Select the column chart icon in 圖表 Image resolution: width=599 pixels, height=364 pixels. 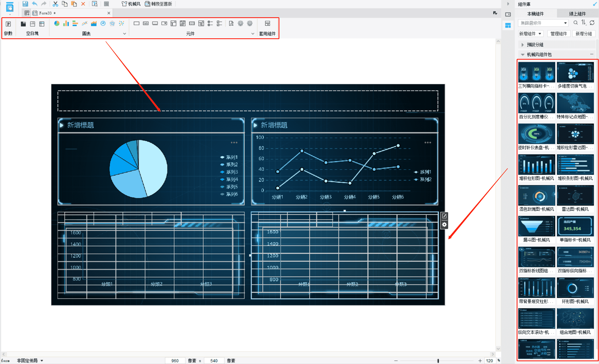(x=66, y=24)
